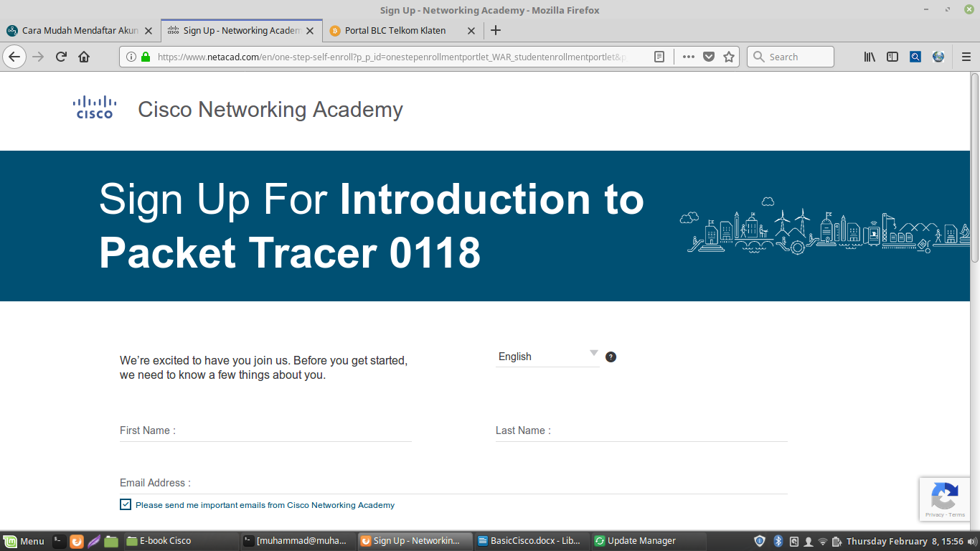Go to the Firefox home page
The image size is (980, 551).
click(x=84, y=57)
